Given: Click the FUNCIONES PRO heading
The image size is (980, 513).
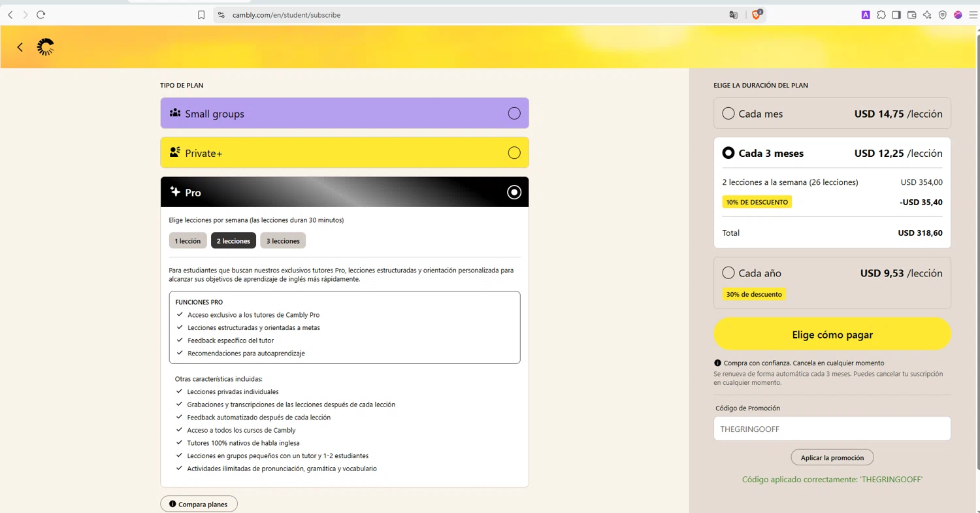Looking at the screenshot, I should (199, 302).
